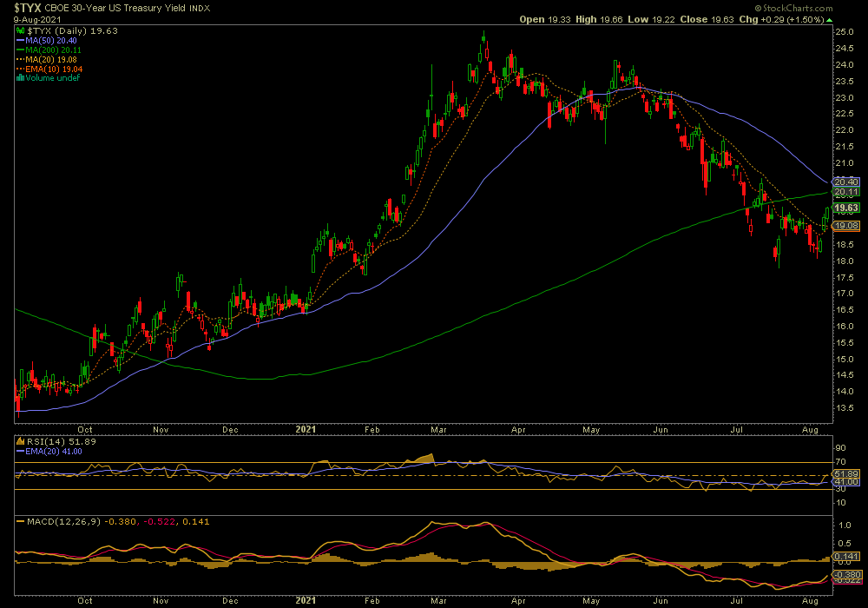Click the 16.0 label on the price axis
The width and height of the screenshot is (868, 608).
point(845,327)
